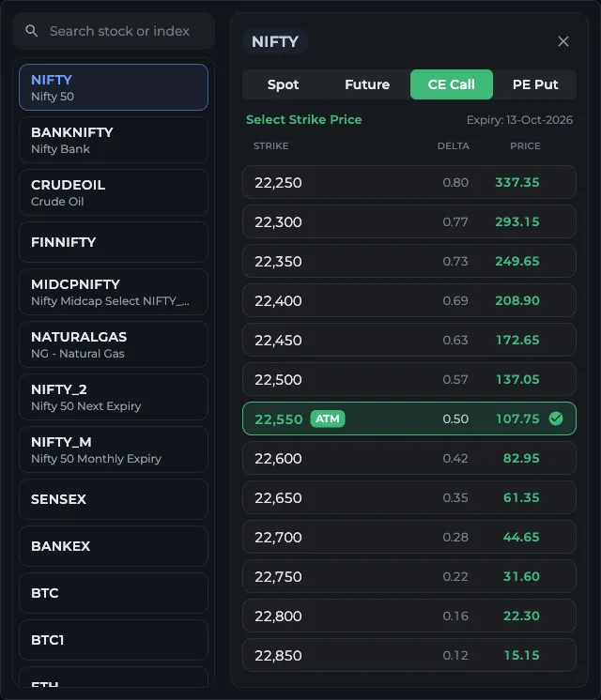This screenshot has height=700, width=601.
Task: Click delta value 0.28
Action: pyautogui.click(x=455, y=537)
